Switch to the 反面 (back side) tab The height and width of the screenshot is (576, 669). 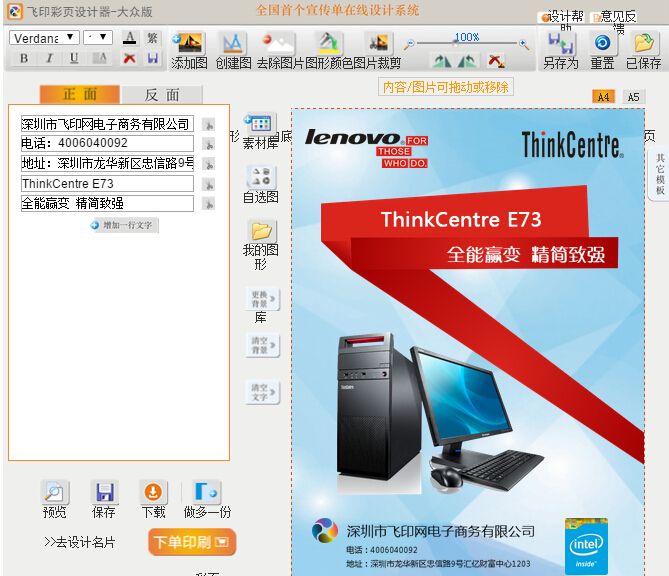coord(162,95)
